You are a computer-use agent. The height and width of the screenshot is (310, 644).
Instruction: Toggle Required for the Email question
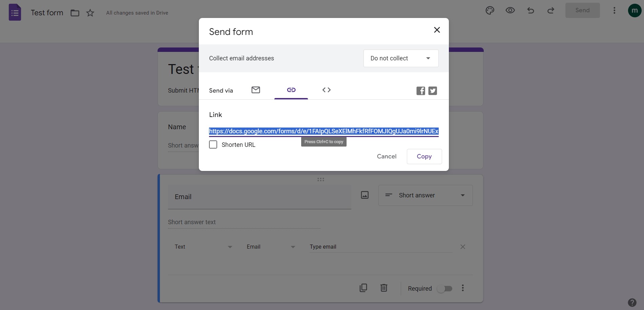[x=445, y=288]
